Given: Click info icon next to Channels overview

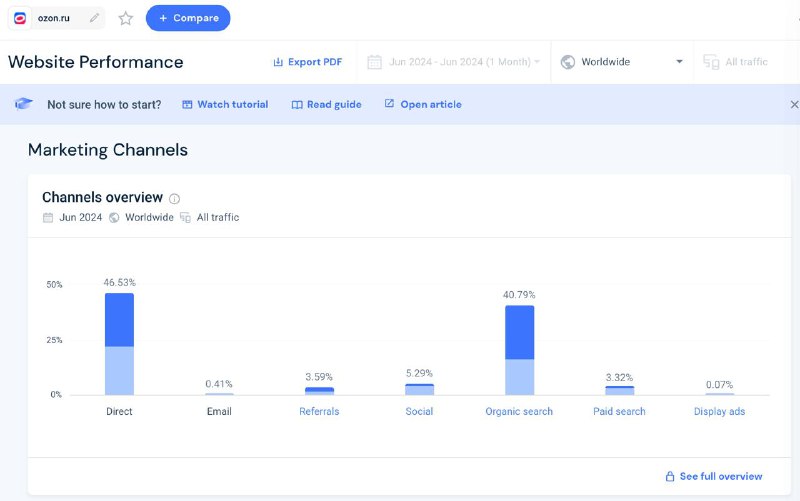Looking at the screenshot, I should tap(174, 198).
